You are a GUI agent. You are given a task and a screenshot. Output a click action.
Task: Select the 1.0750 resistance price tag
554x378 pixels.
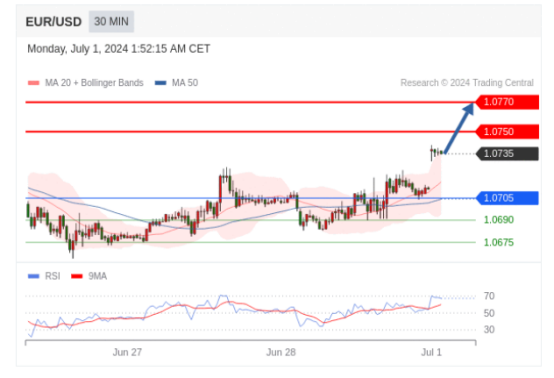pyautogui.click(x=507, y=132)
